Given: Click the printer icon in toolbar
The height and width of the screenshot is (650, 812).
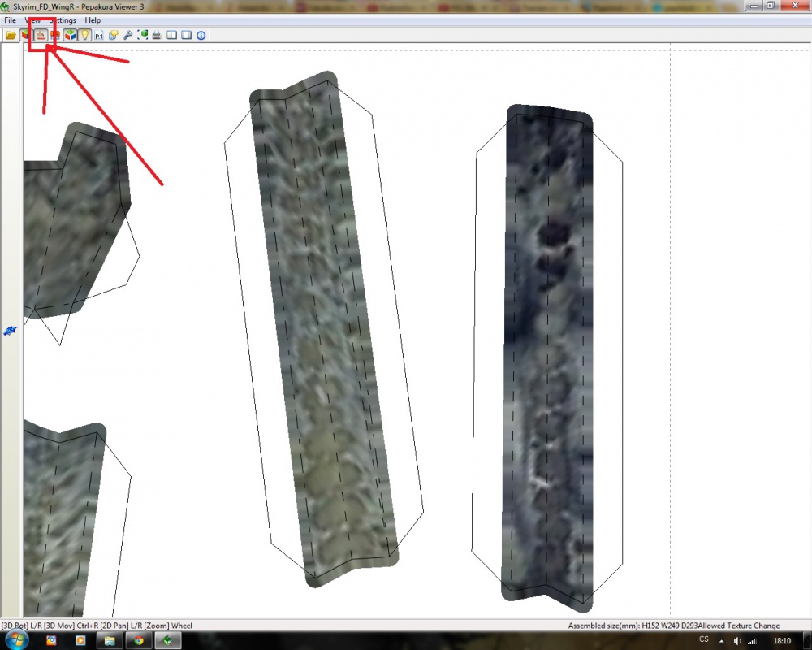Looking at the screenshot, I should (157, 35).
